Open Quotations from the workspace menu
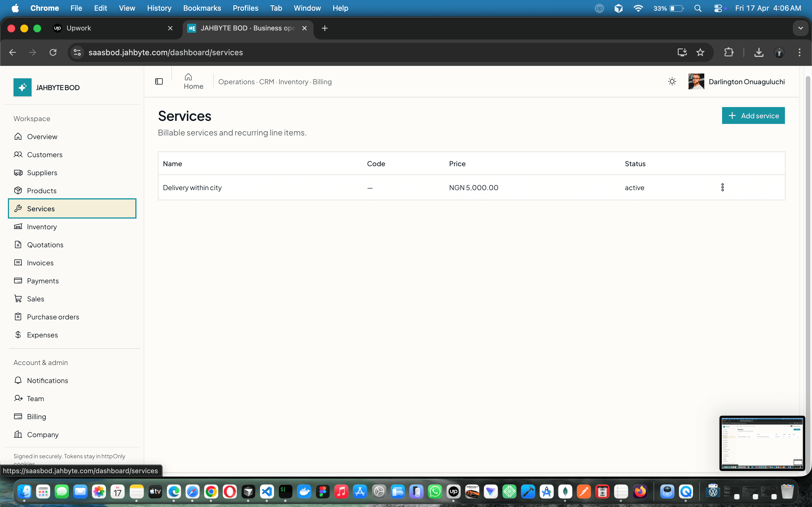The width and height of the screenshot is (812, 507). 45,244
